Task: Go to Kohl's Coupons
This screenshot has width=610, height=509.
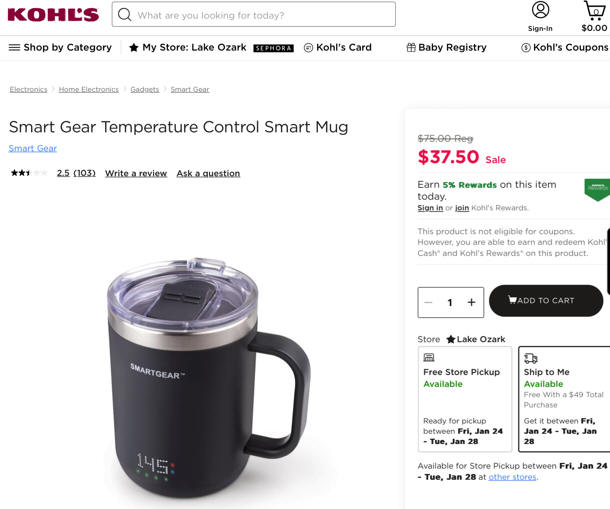Action: click(x=565, y=47)
